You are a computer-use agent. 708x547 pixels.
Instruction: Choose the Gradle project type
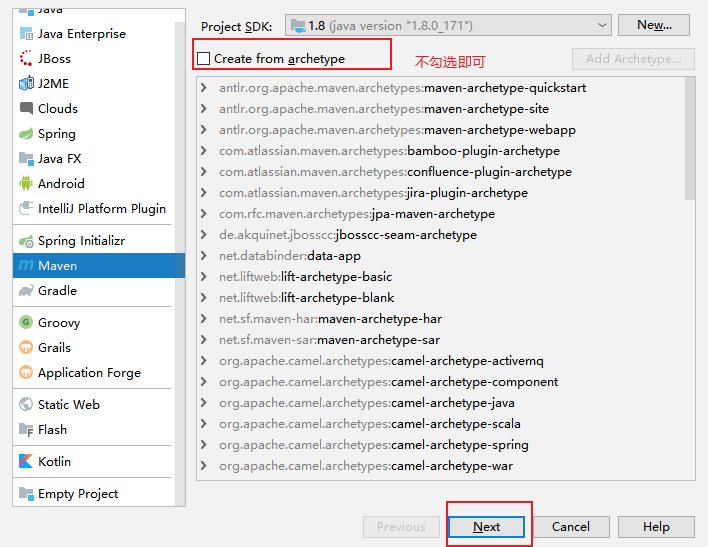click(x=94, y=290)
